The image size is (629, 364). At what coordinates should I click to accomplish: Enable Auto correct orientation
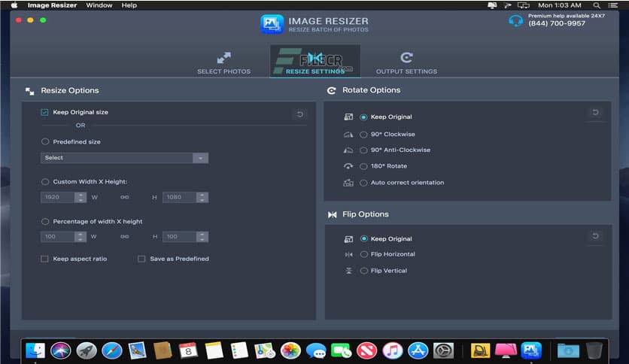click(x=363, y=183)
